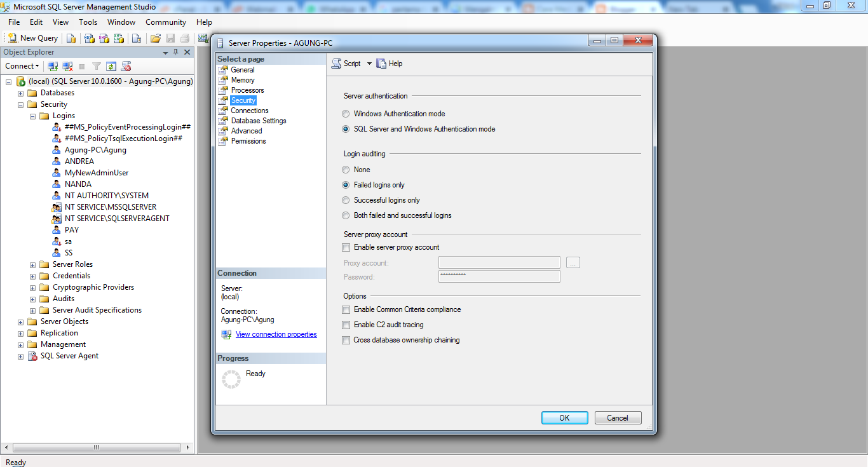868x467 pixels.
Task: Open the Tools menu
Action: point(88,22)
